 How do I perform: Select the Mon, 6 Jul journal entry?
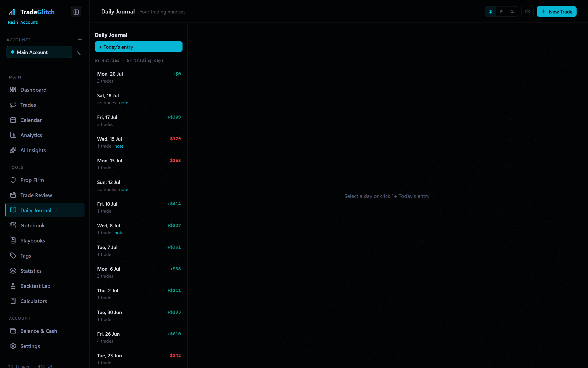point(138,272)
